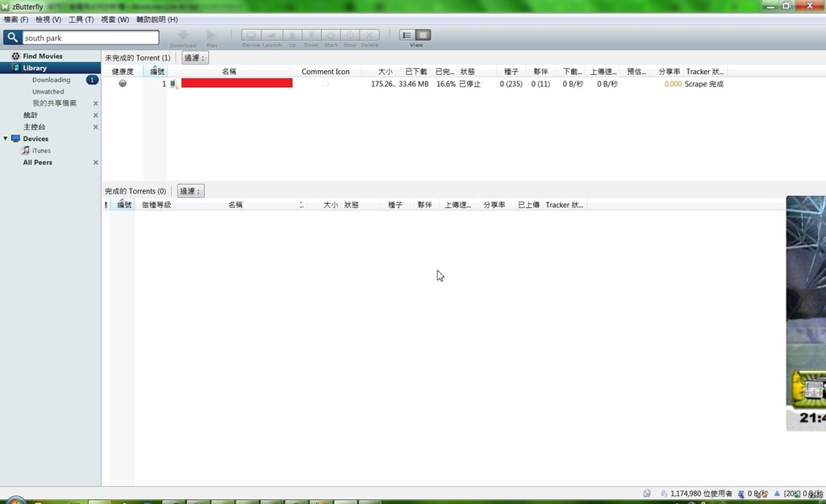
Task: Sort completed torrents by 做種等級 column
Action: (x=156, y=205)
